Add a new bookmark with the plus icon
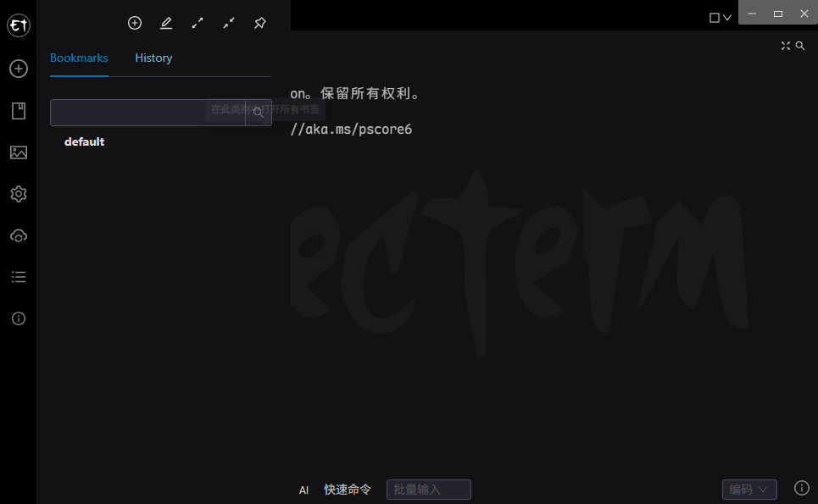Viewport: 818px width, 504px height. point(134,23)
